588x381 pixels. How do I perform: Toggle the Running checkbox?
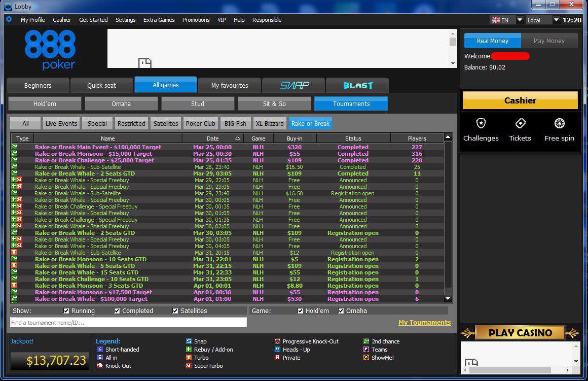66,311
